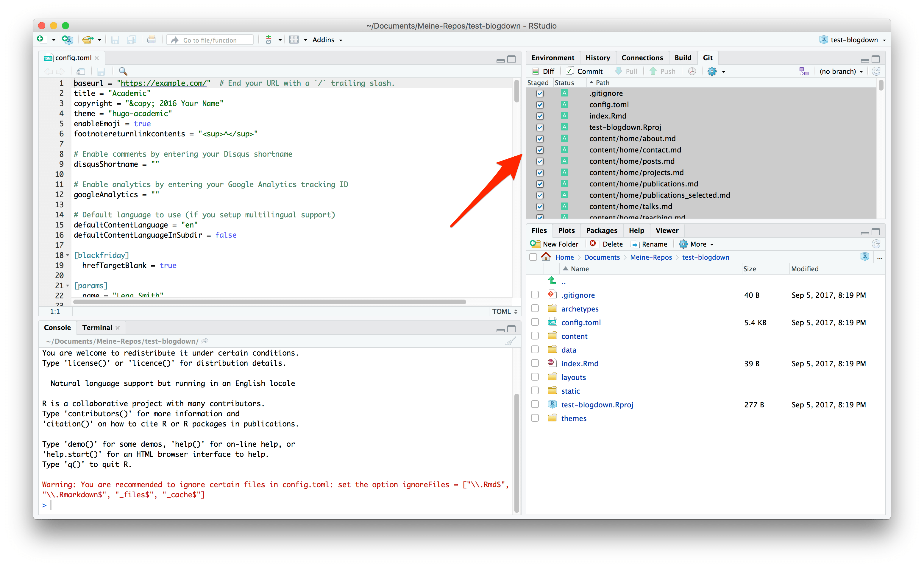Click the Refresh icon in Git pane
Screen dimensions: 924x567
tap(876, 71)
